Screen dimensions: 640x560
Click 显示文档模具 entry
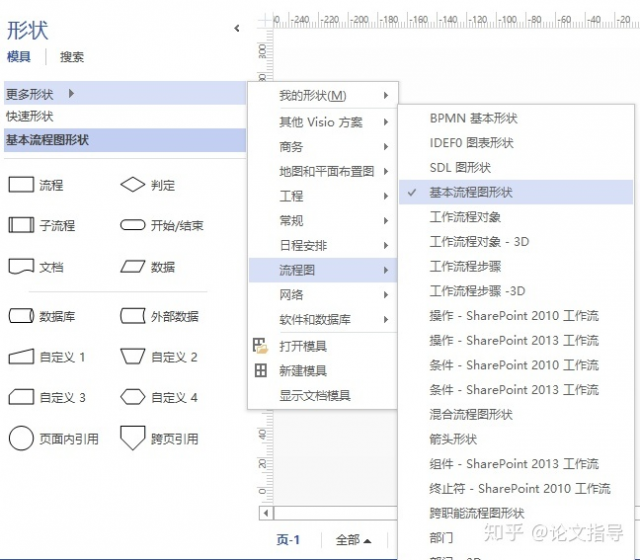click(323, 395)
